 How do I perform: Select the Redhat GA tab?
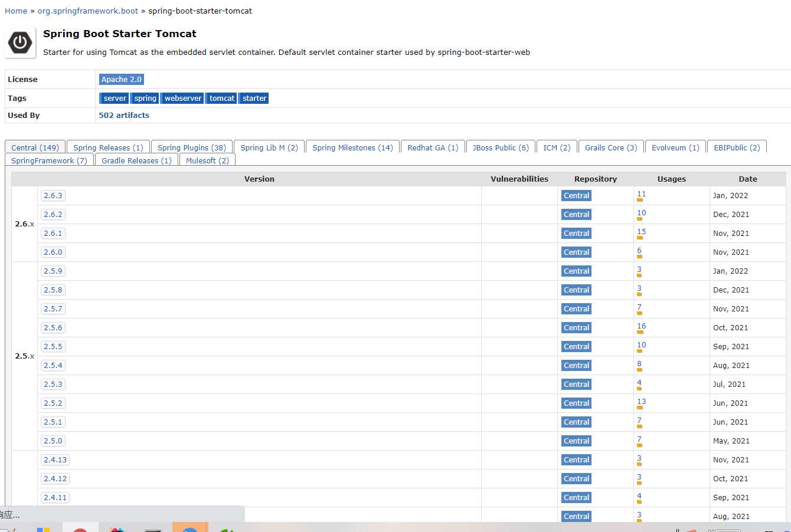[433, 147]
